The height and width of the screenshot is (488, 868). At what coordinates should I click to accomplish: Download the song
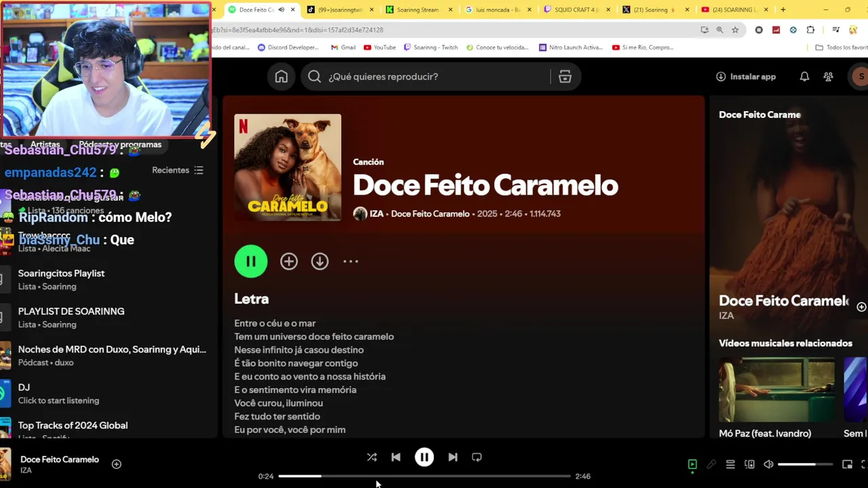[x=320, y=261]
